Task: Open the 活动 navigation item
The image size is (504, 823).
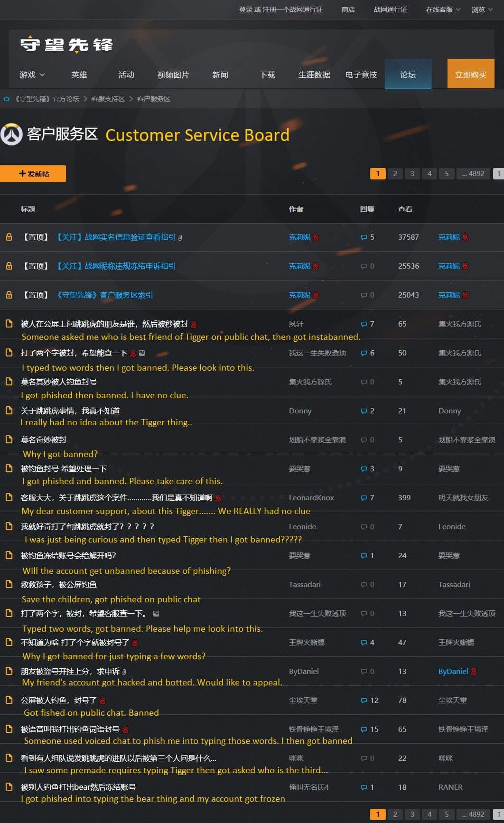Action: coord(126,75)
